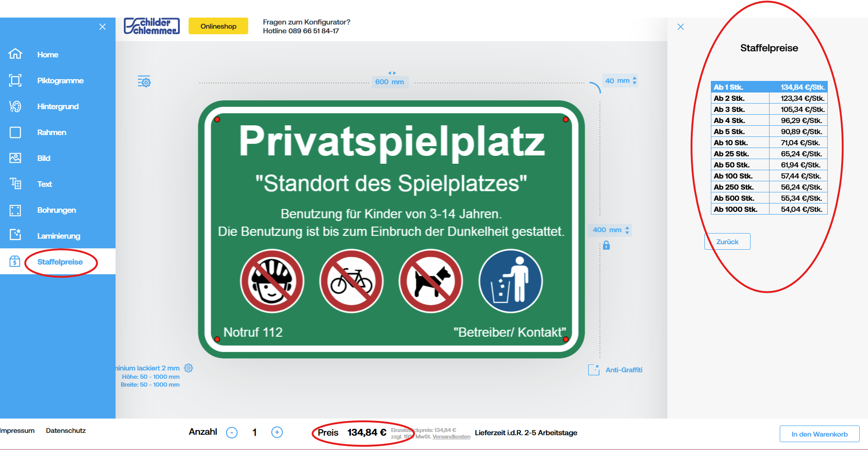Select the Ab 1000 Stk. price row
The height and width of the screenshot is (450, 868).
[769, 209]
